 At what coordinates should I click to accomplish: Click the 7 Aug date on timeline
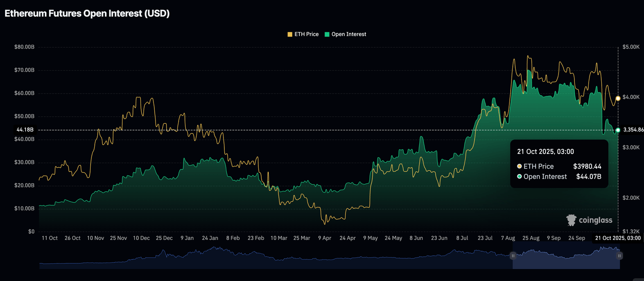pyautogui.click(x=507, y=238)
